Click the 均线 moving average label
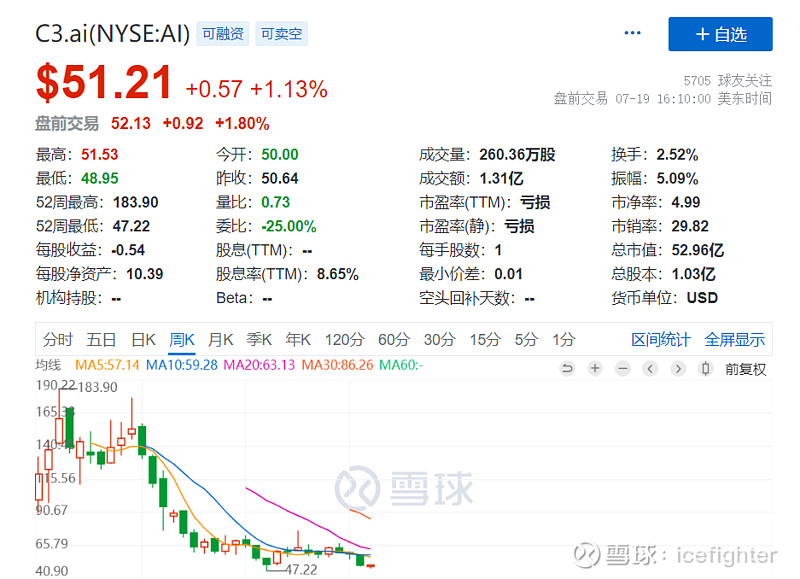 [48, 365]
